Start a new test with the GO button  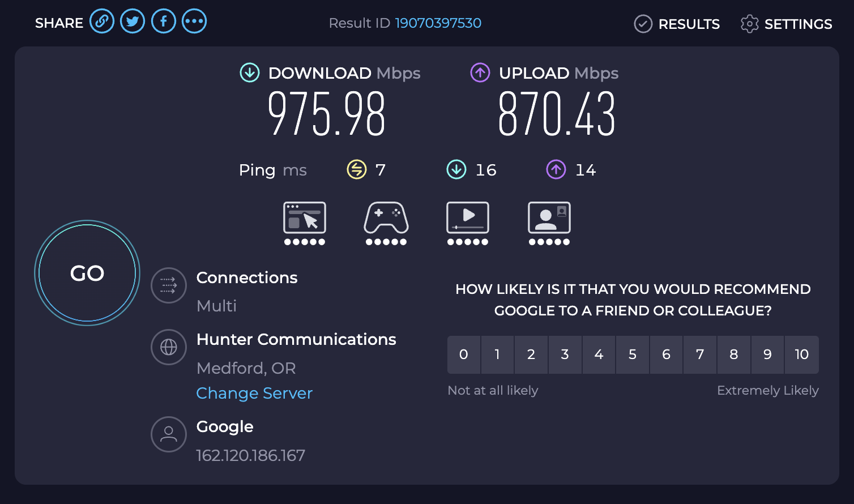click(x=87, y=274)
